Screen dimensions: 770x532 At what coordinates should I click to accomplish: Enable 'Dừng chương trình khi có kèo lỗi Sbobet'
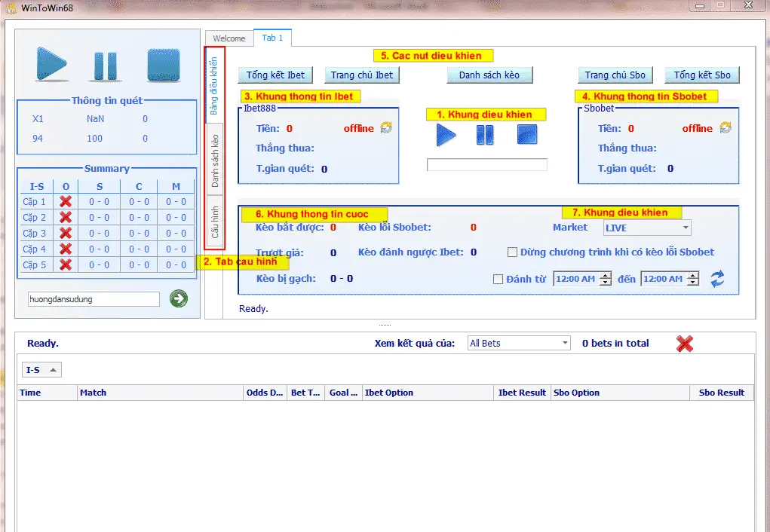click(513, 252)
